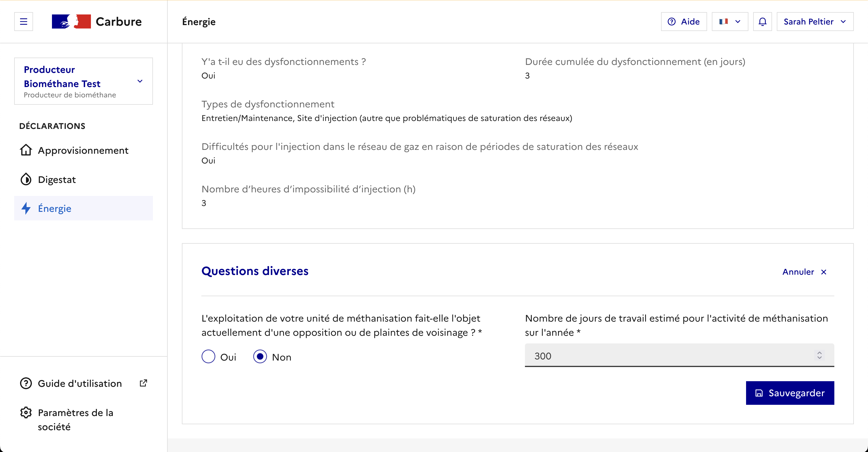This screenshot has width=868, height=452.
Task: Click the Carbure logo
Action: click(96, 22)
